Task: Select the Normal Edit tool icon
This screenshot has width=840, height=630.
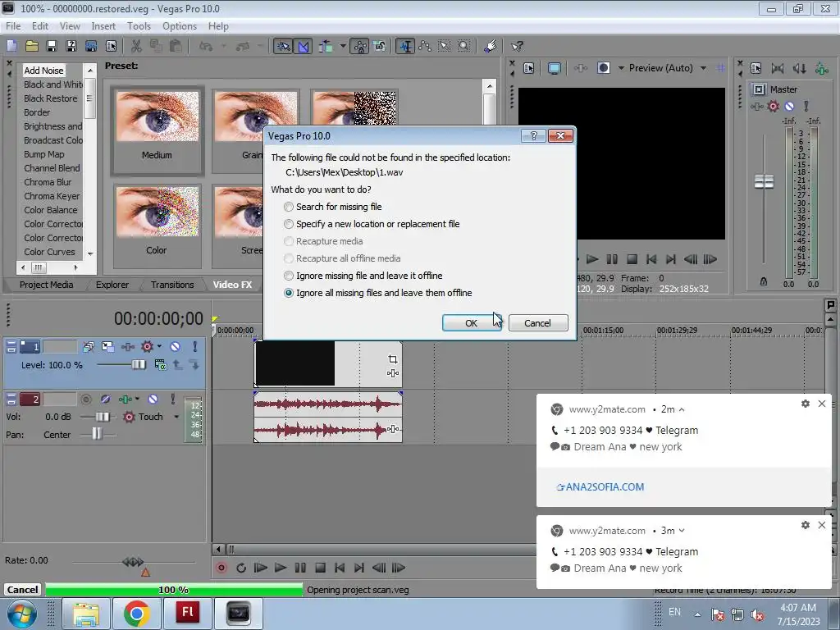Action: click(x=406, y=46)
